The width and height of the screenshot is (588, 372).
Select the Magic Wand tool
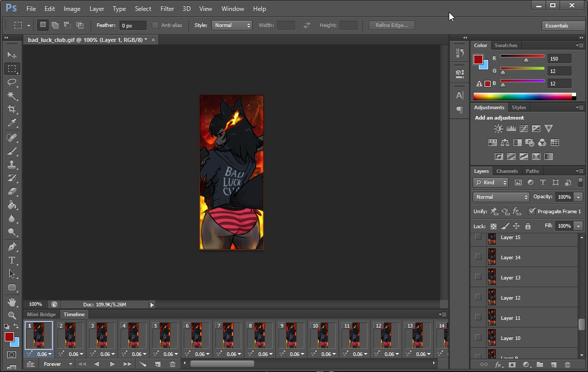click(x=12, y=96)
